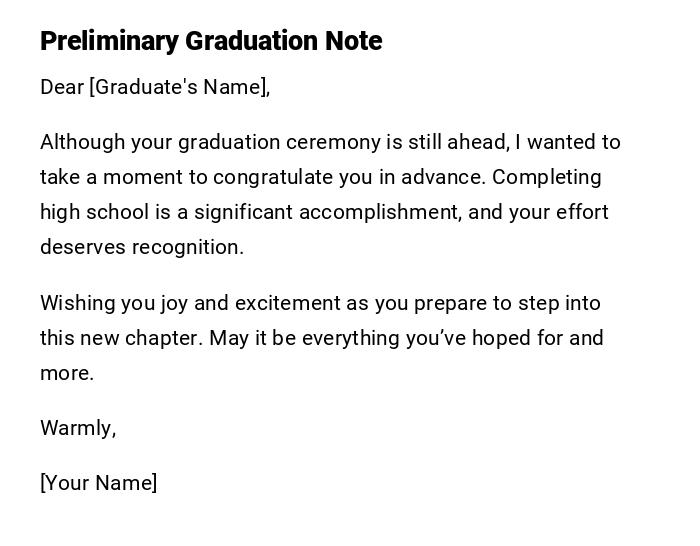Click the word 'more' ending the second paragraph
This screenshot has width=700, height=546.
click(x=64, y=373)
